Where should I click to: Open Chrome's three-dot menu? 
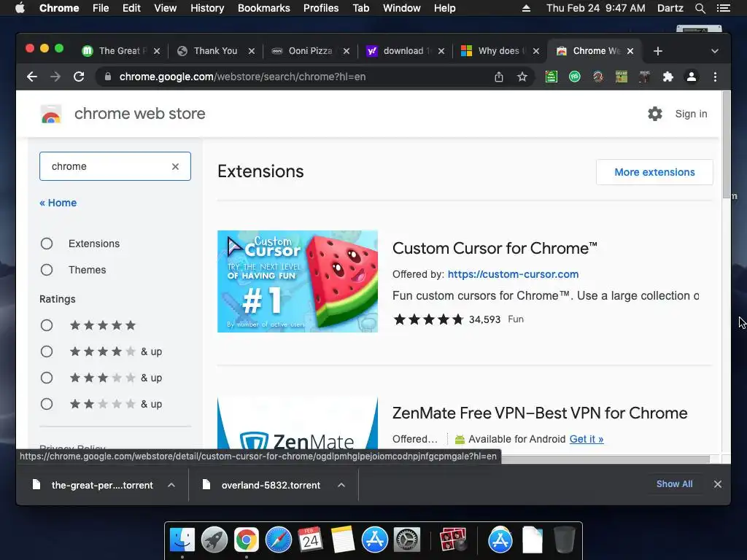(x=715, y=77)
